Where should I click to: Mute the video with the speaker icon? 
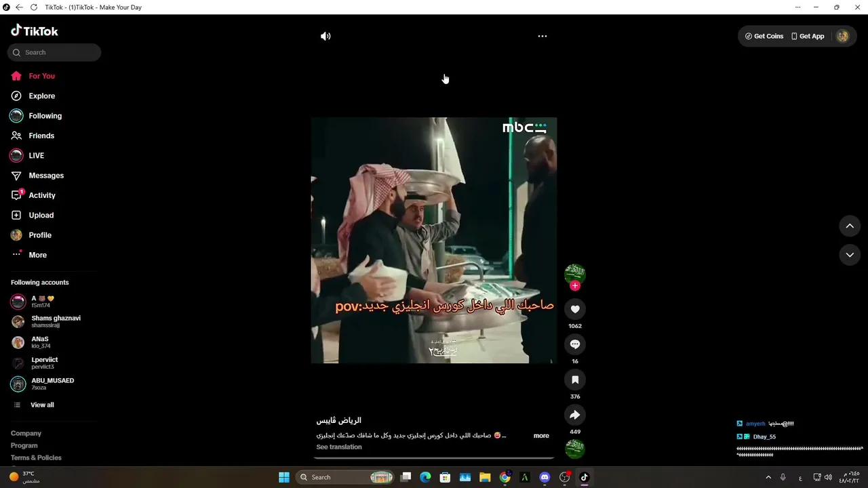pos(325,36)
